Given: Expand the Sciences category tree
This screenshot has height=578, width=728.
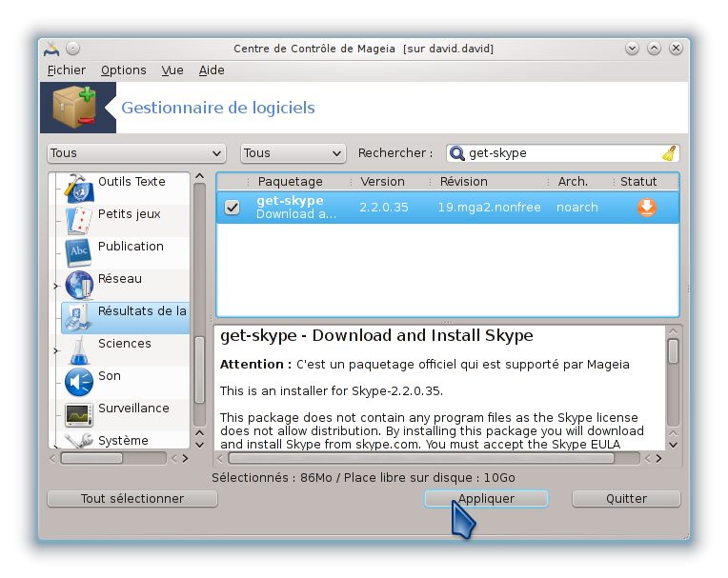Looking at the screenshot, I should pyautogui.click(x=56, y=350).
